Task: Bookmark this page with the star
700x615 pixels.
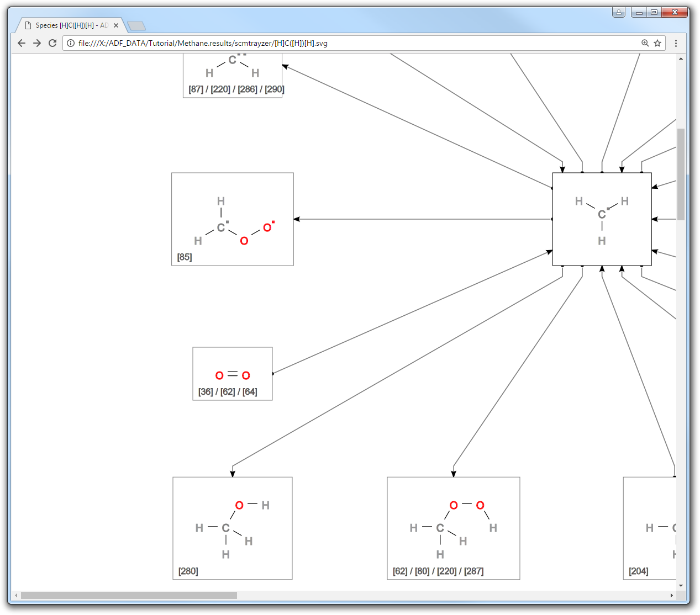Action: 657,43
